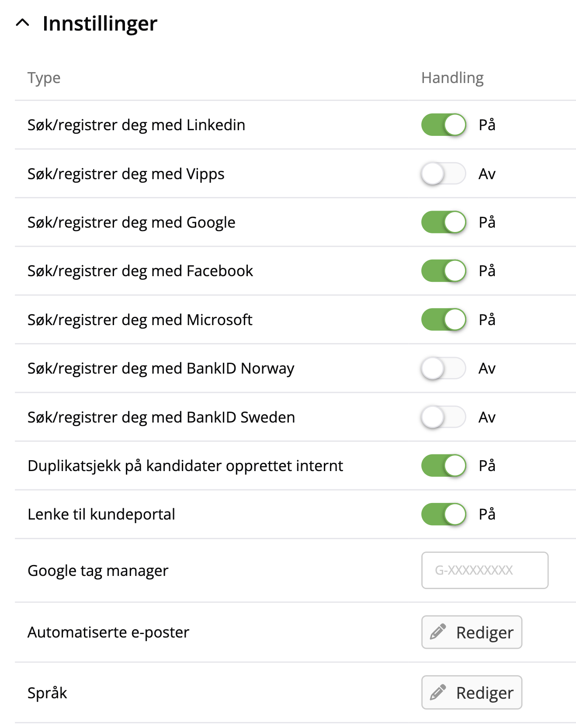Screen dimensions: 576x728
Task: Turn off Google sign-up toggle
Action: 444,222
